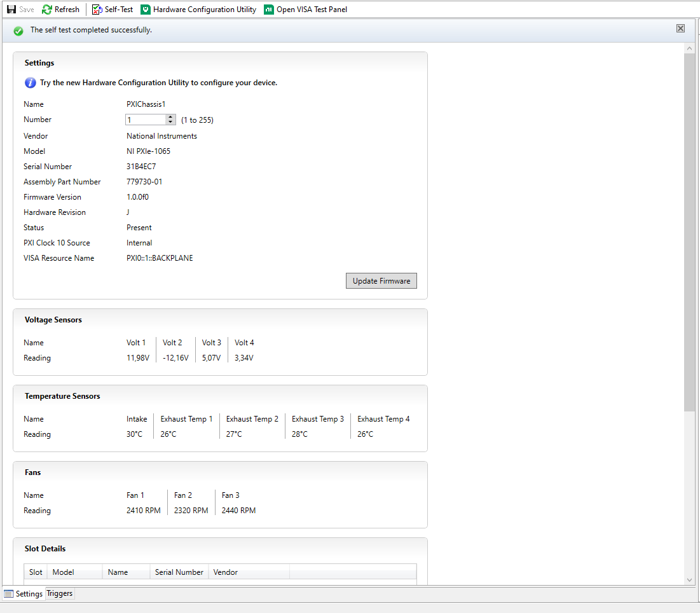Sort Slot Details by Name column
700x613 pixels.
coord(127,572)
